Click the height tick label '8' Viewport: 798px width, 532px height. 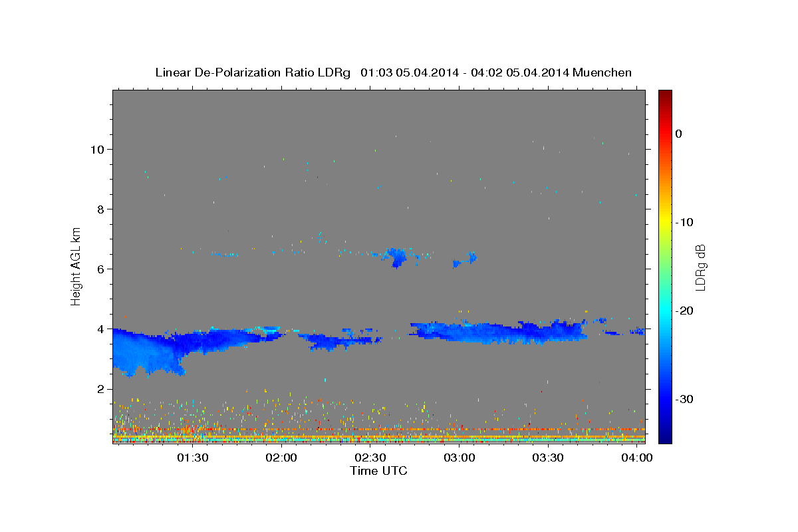click(101, 209)
